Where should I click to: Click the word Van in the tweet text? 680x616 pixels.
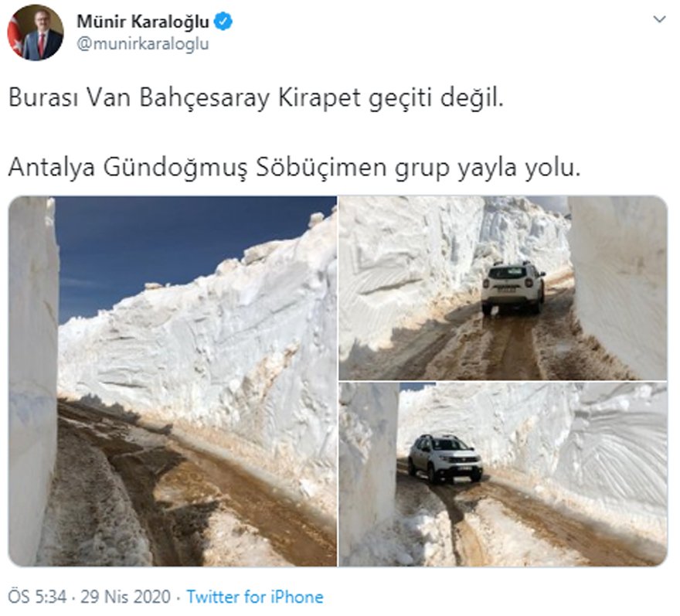pos(108,97)
